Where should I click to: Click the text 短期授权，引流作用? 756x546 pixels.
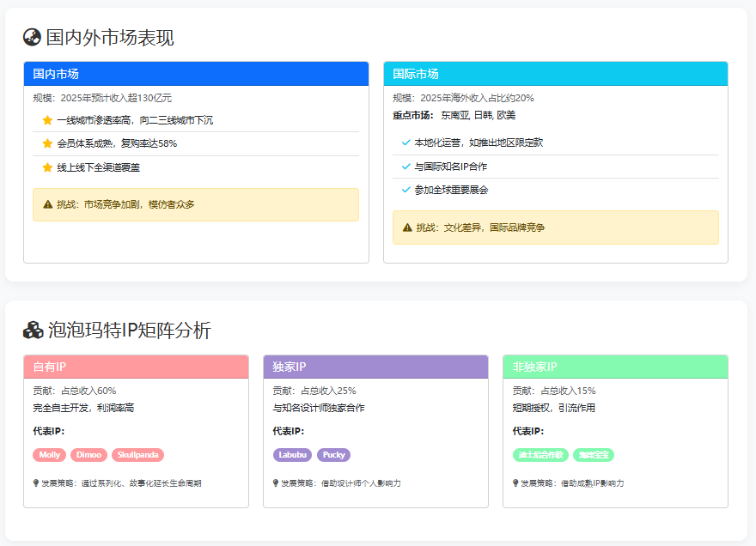pyautogui.click(x=553, y=408)
